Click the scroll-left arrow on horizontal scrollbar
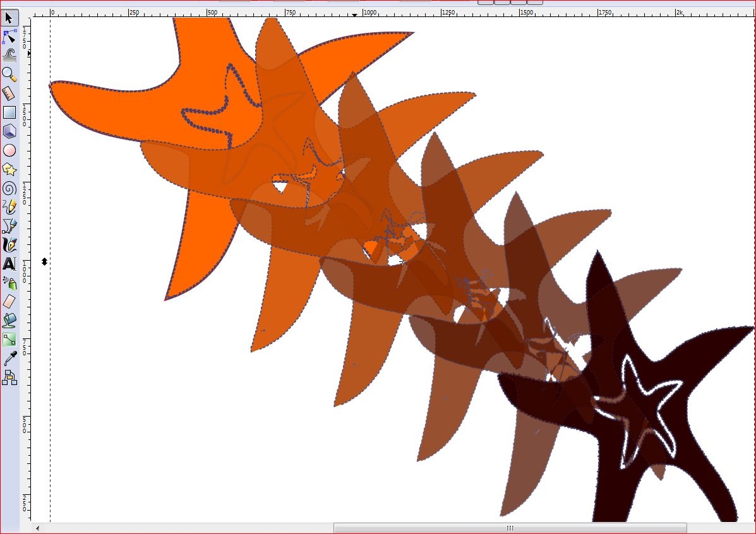Viewport: 756px width, 534px height. [37, 528]
